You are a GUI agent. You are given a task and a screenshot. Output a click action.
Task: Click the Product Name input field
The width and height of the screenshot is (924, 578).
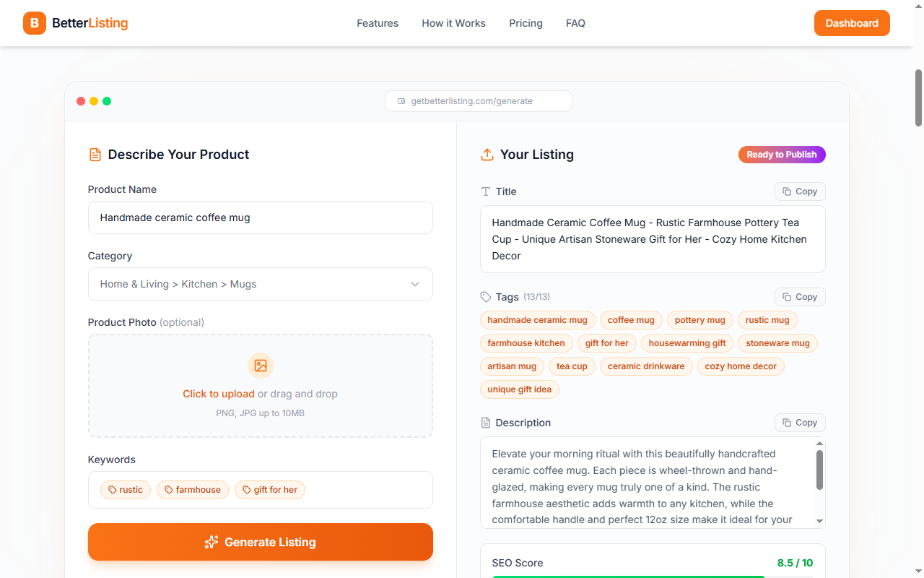click(x=260, y=217)
